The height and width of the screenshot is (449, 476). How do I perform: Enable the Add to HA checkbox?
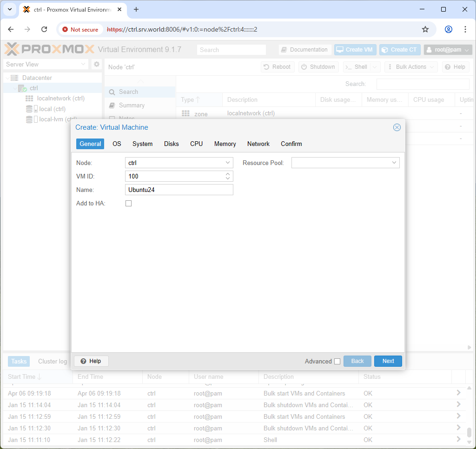point(129,204)
